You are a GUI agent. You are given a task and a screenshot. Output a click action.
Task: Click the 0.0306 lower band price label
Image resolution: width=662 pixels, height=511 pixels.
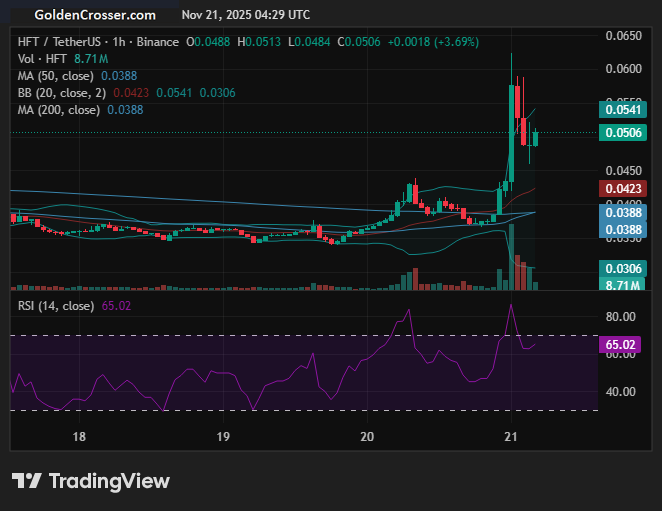pyautogui.click(x=623, y=269)
